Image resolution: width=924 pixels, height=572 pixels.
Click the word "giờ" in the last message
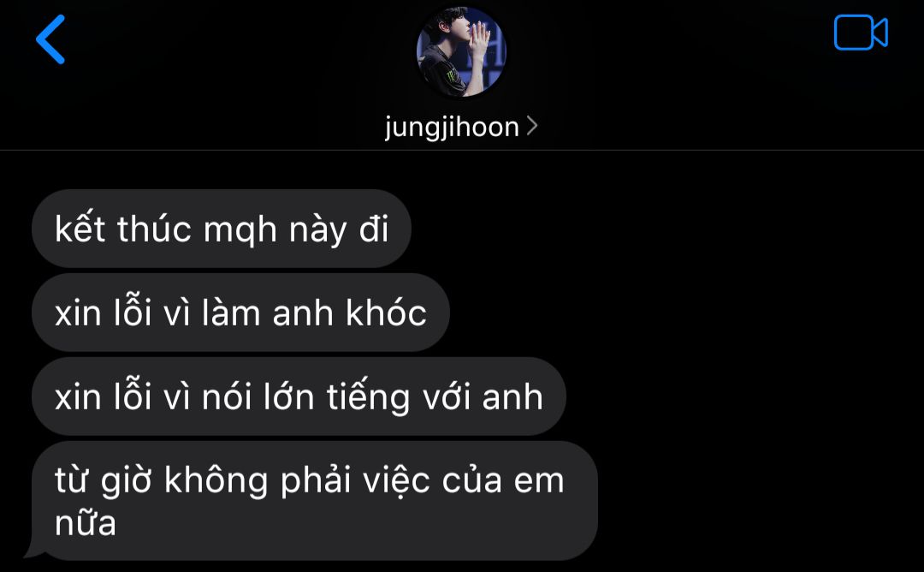[126, 482]
